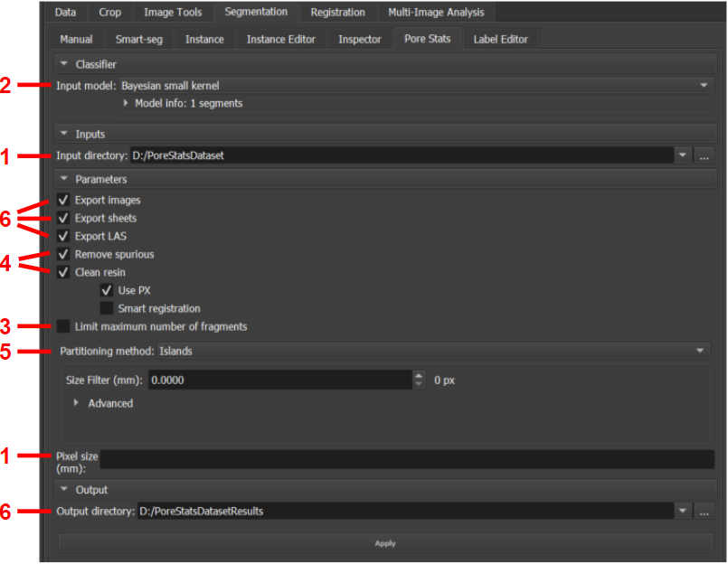Toggle the Export LAS checkbox
Viewport: 728px width, 564px height.
pos(63,236)
